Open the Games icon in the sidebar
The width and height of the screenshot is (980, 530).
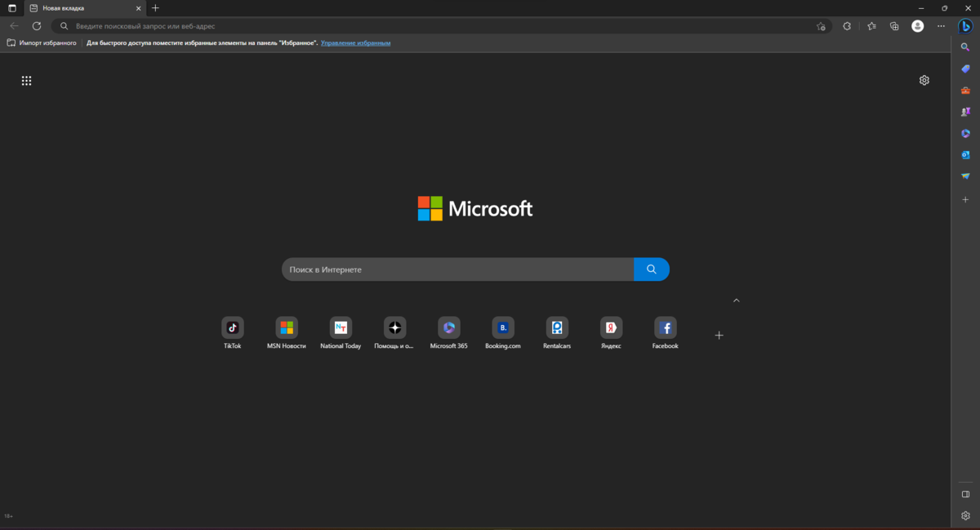[x=964, y=111]
